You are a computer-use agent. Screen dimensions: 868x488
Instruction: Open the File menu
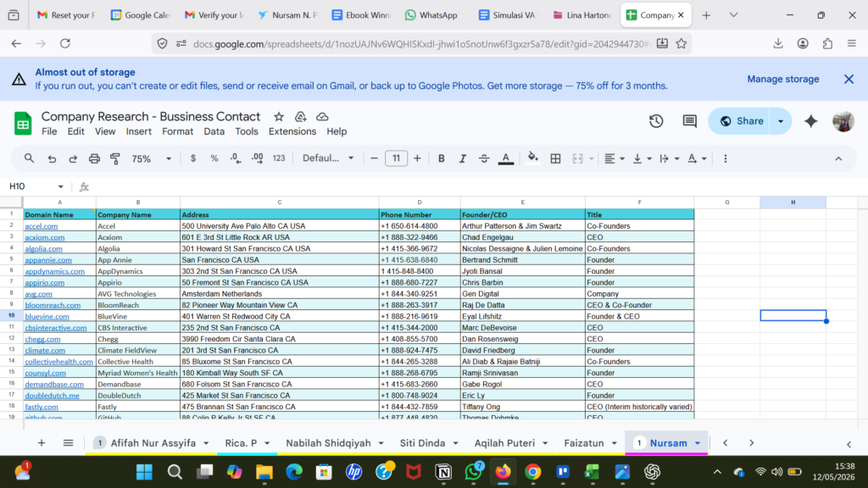pos(49,131)
